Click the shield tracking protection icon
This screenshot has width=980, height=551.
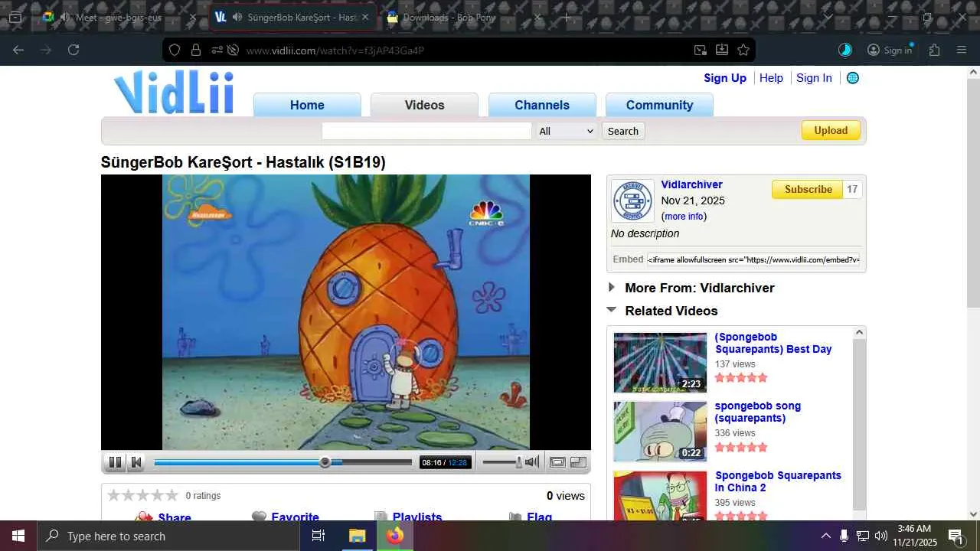click(175, 51)
